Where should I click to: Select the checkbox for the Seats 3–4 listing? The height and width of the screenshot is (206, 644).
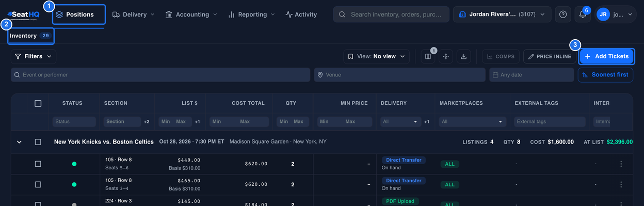tap(38, 184)
